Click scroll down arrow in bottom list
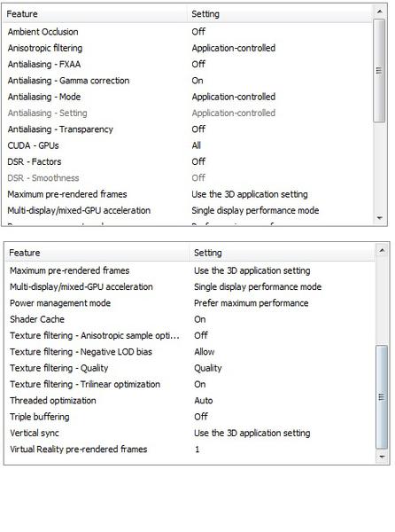Viewport: 395px width, 532px height. 382,457
